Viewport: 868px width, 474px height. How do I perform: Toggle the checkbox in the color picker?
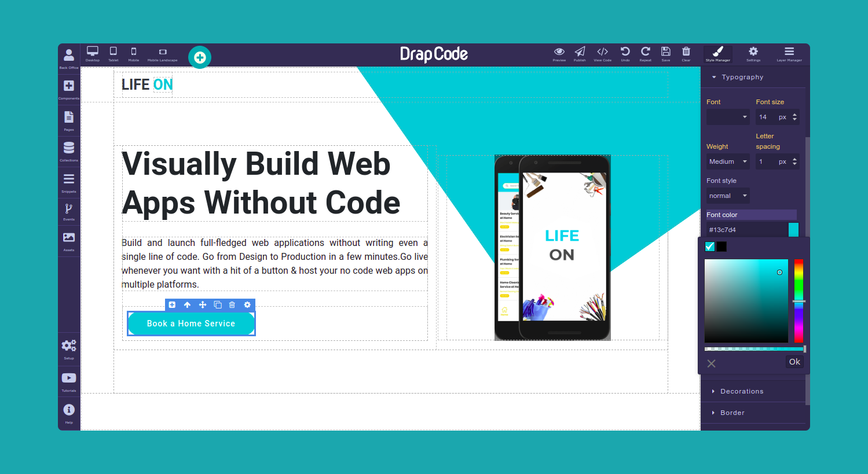click(709, 246)
